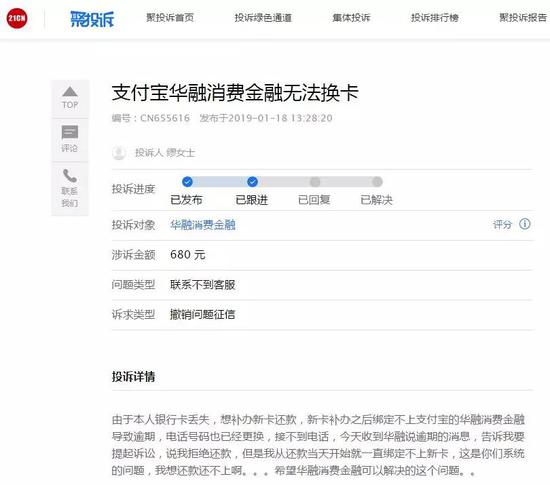Click the 投诉详情 section heading
This screenshot has width=550, height=485.
coord(133,376)
